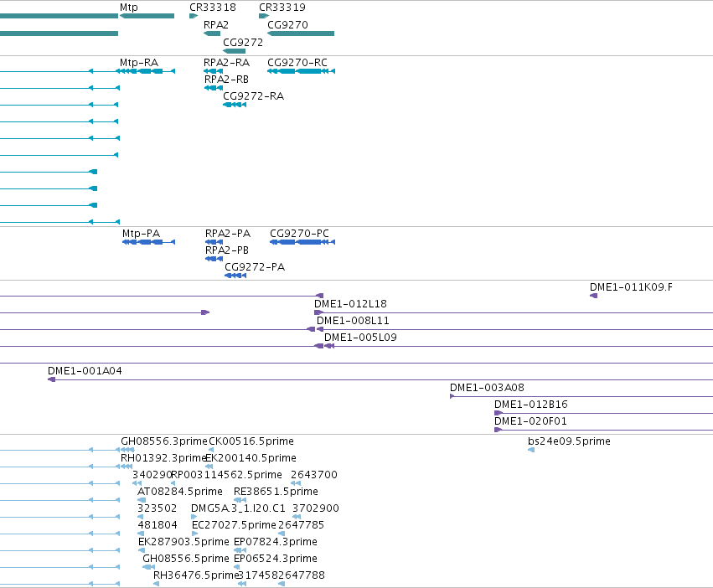Select EST GH08556.3prime
The width and height of the screenshot is (713, 588).
(127, 450)
